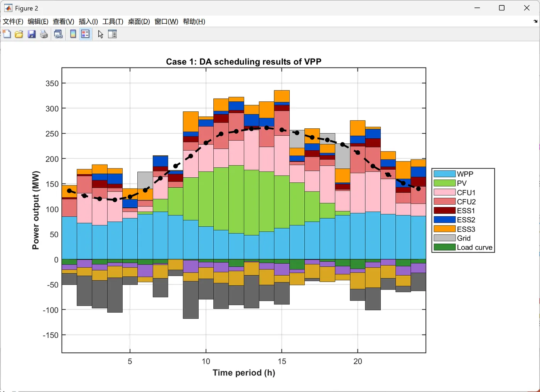Open the 文件(F) menu

point(13,22)
